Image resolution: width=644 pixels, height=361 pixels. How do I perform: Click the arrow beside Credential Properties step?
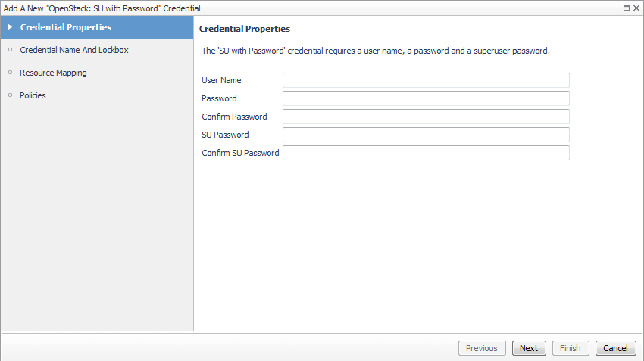pos(10,27)
